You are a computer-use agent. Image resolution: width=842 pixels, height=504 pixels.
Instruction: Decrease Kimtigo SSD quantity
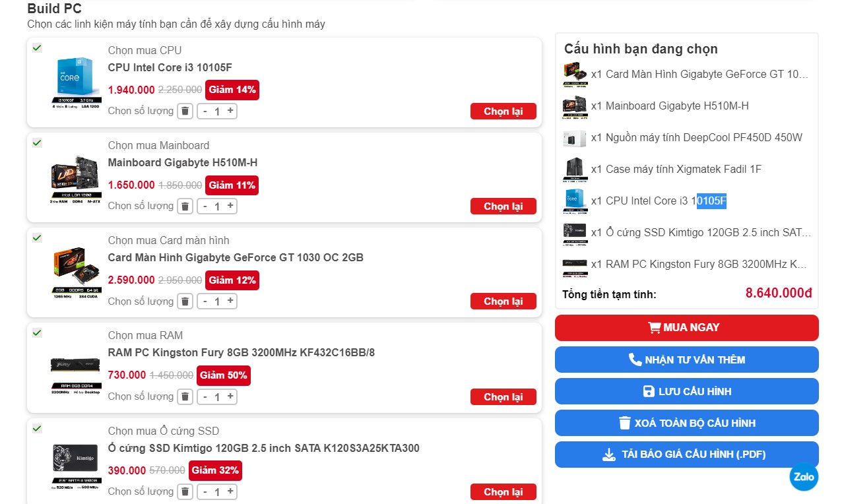pyautogui.click(x=205, y=491)
